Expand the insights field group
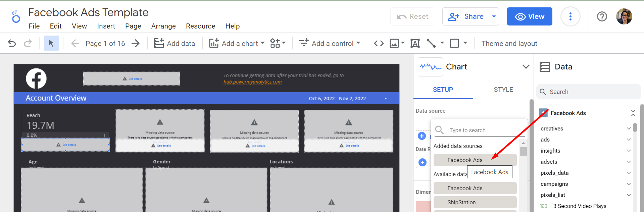 pos(629,151)
